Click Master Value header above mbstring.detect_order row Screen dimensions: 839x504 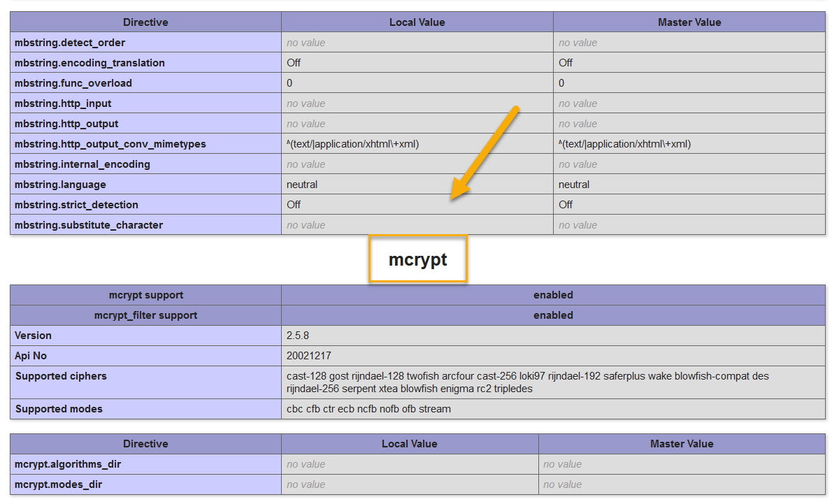tap(689, 22)
